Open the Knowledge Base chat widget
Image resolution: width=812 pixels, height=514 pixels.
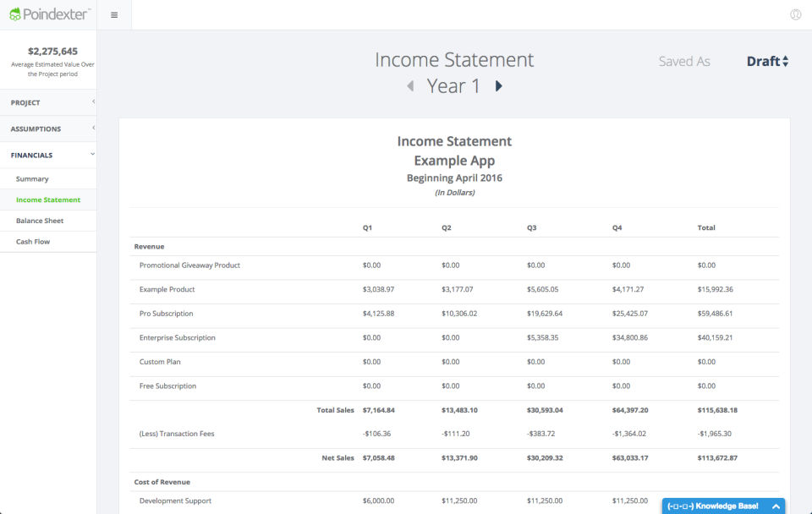723,506
